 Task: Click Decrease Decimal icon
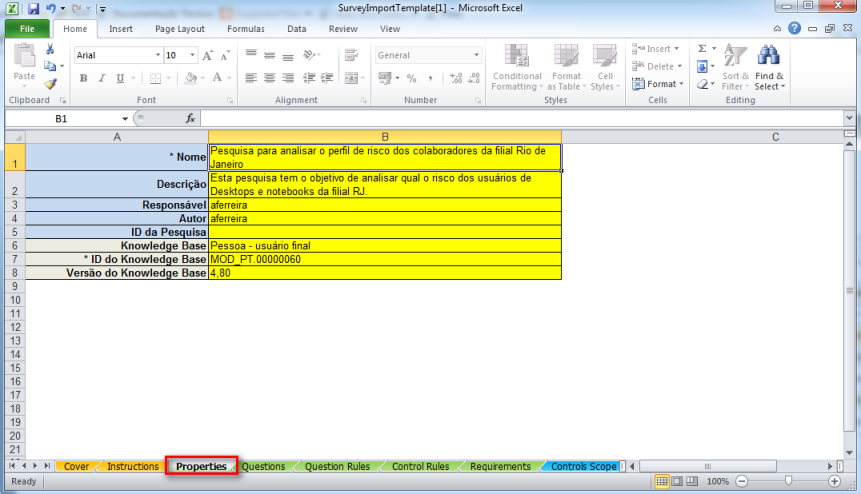pyautogui.click(x=474, y=78)
